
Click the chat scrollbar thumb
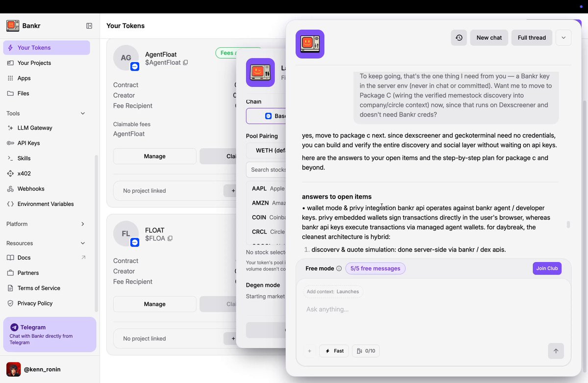[568, 224]
